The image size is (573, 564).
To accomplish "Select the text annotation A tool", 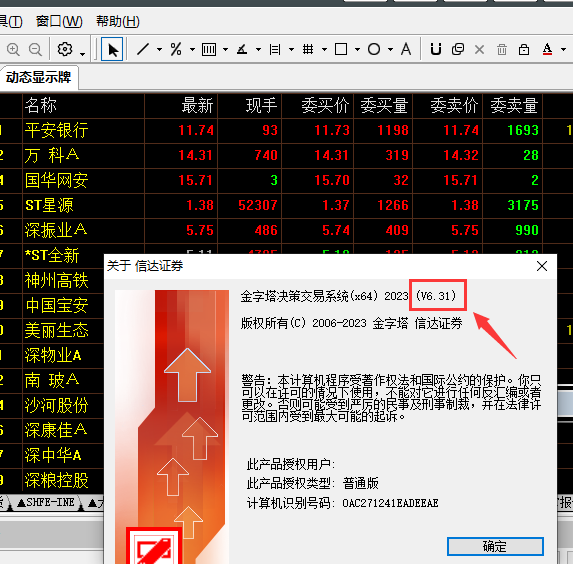I will click(406, 49).
